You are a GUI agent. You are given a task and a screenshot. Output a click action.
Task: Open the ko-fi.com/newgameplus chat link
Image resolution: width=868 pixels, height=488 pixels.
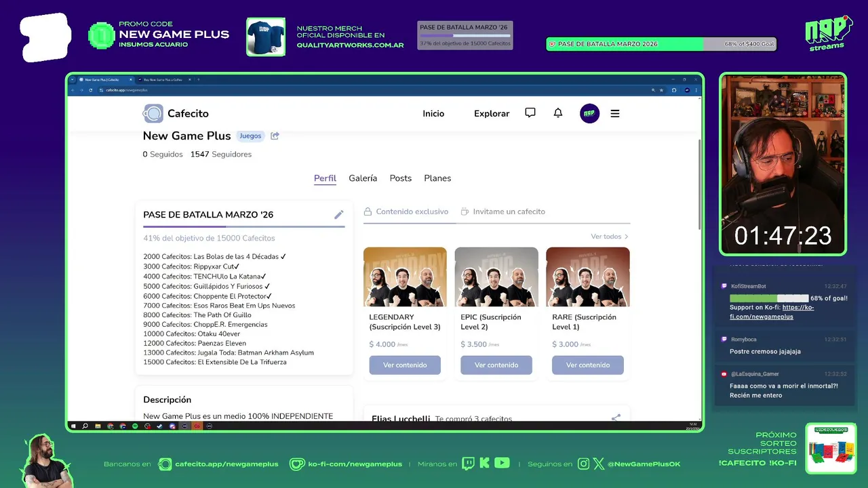point(772,312)
